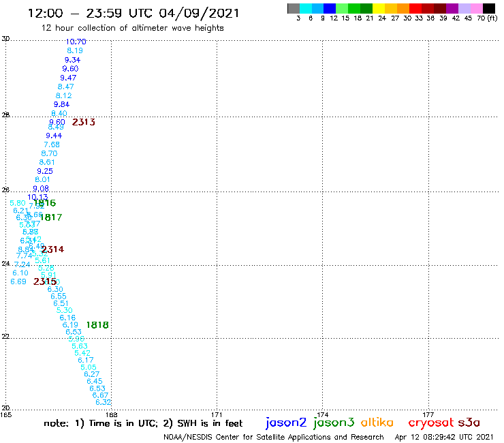Click the green time label 1817
The width and height of the screenshot is (504, 443).
[x=51, y=217]
